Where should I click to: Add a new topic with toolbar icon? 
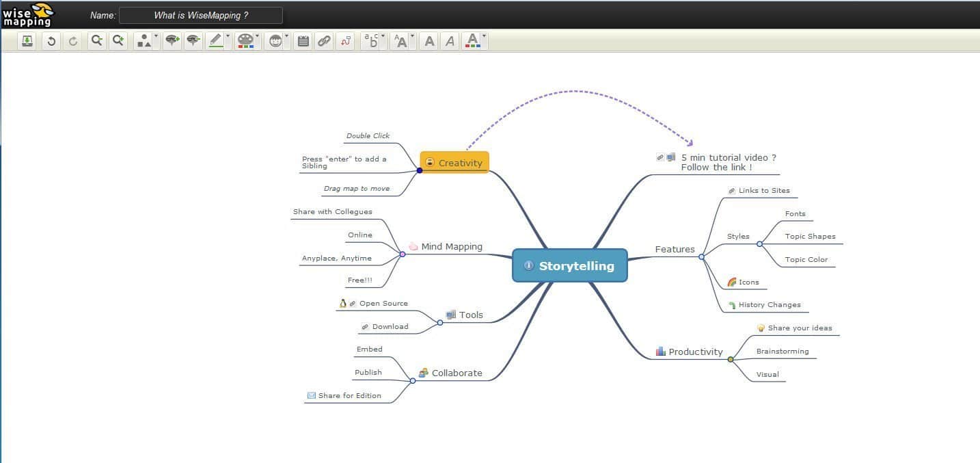click(x=172, y=41)
